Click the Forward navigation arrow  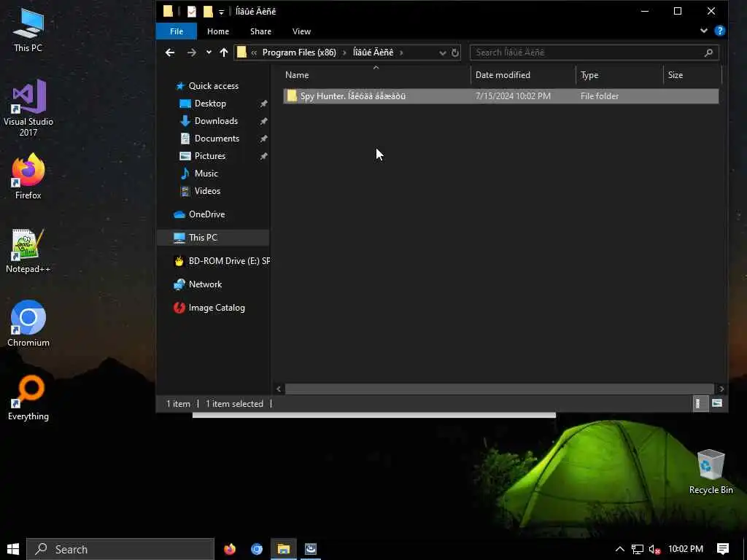[x=192, y=52]
